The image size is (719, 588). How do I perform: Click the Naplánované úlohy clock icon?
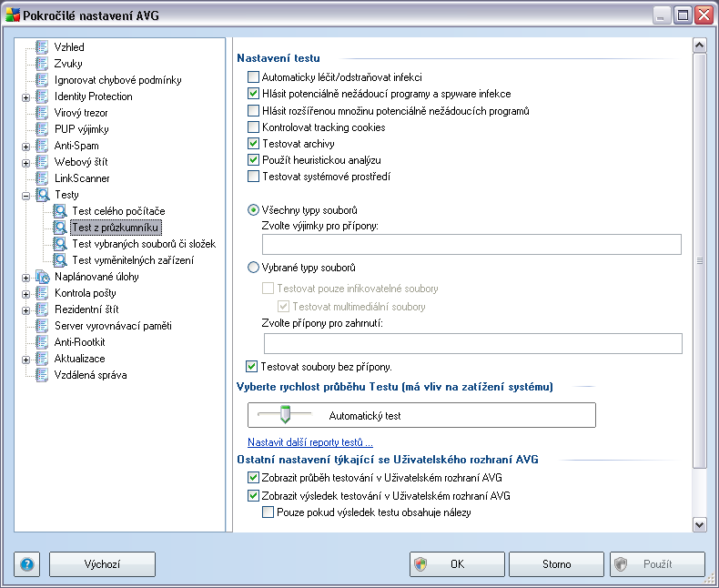[42, 277]
